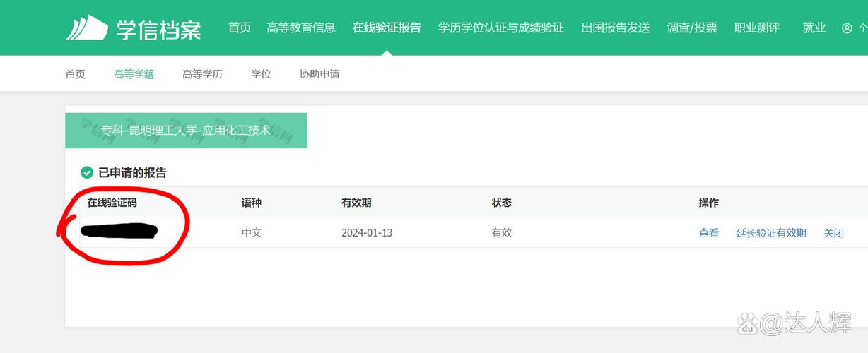Image resolution: width=868 pixels, height=353 pixels.
Task: Click the green checkmark beside 已申请的报告
Action: pos(87,172)
